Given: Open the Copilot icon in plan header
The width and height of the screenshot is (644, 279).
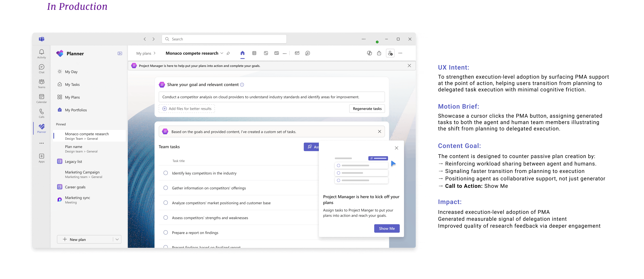Looking at the screenshot, I should pyautogui.click(x=369, y=53).
